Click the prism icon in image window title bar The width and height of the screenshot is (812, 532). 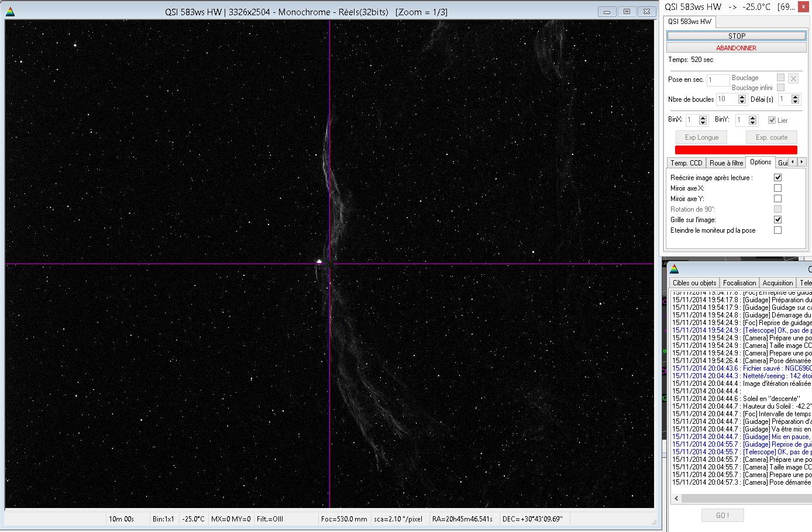[x=10, y=12]
